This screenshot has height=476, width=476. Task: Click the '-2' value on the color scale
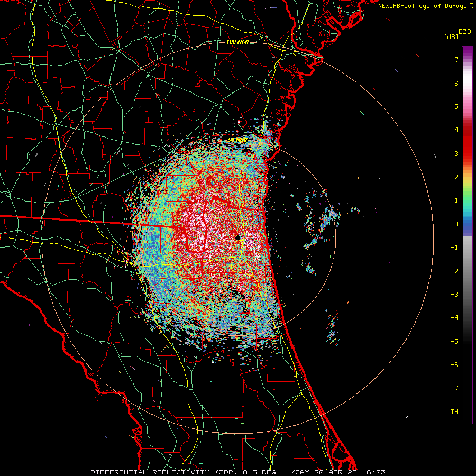(x=454, y=271)
